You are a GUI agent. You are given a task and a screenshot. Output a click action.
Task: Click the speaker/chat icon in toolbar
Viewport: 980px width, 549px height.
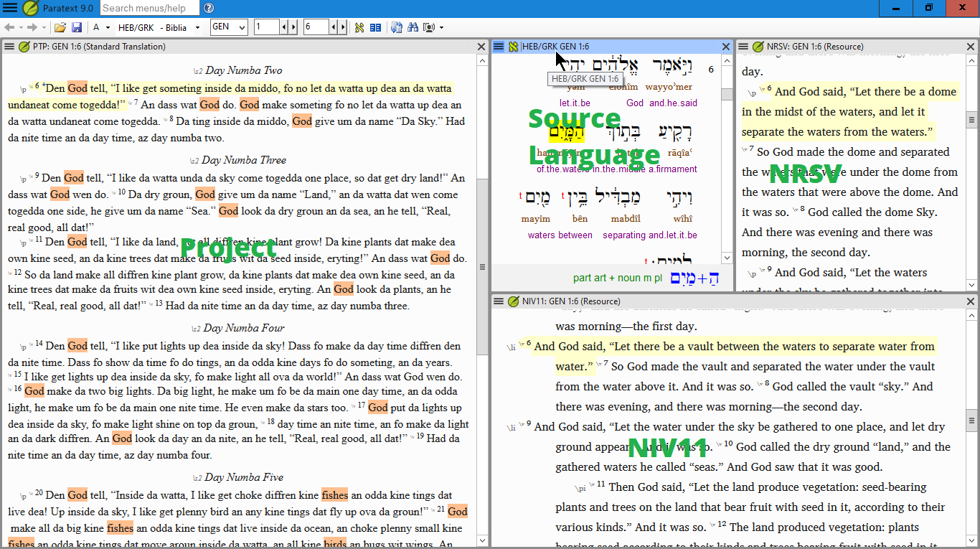pyautogui.click(x=429, y=27)
